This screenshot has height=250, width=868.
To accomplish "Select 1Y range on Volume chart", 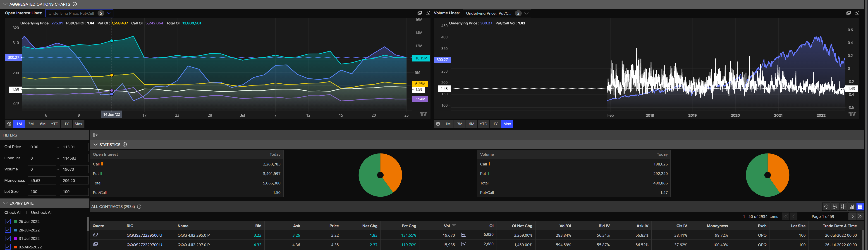I will coord(495,124).
